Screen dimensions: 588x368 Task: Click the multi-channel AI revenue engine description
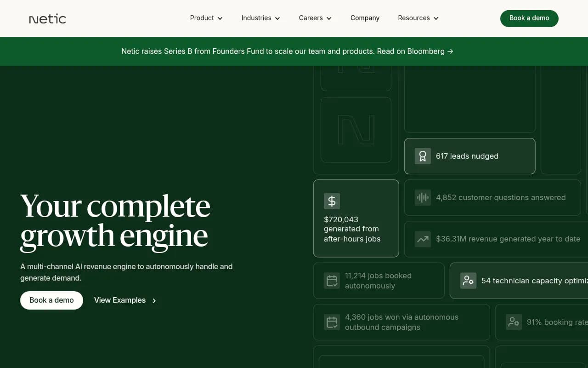coord(126,272)
